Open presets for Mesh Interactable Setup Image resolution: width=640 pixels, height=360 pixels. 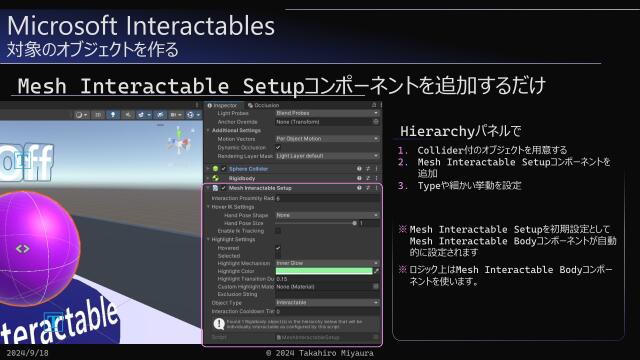(x=368, y=188)
